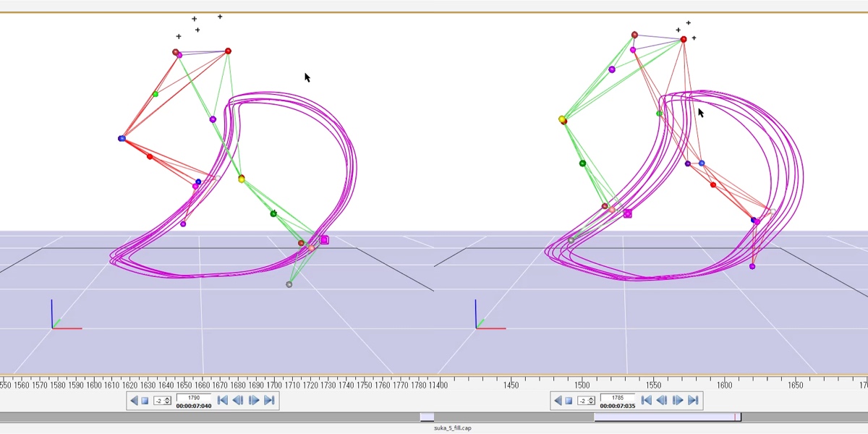868x434 pixels.
Task: Jump to last frame in right viewport
Action: coord(693,400)
